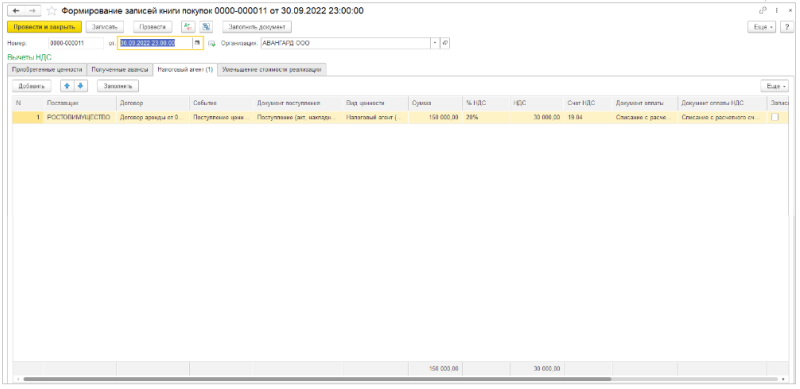This screenshot has width=800, height=389.
Task: Switch to the Приобретенные ценности tab
Action: (47, 69)
